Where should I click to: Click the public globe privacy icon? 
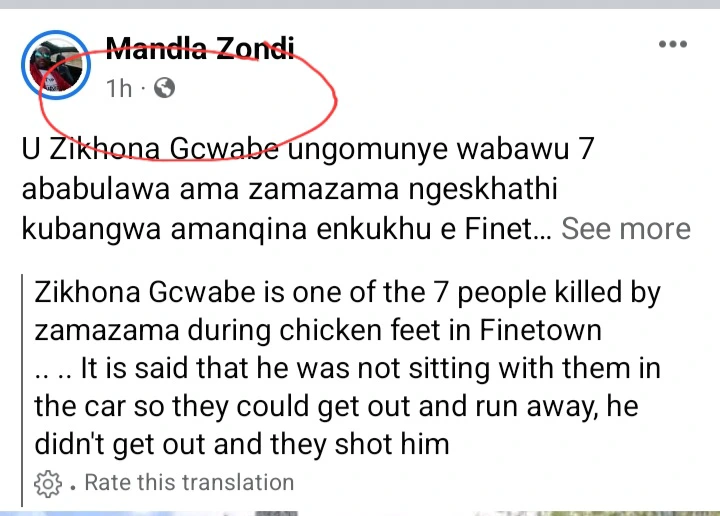point(164,88)
